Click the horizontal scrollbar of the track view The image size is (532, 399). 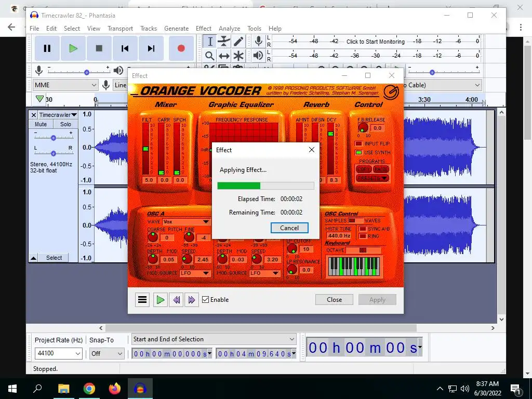pyautogui.click(x=261, y=328)
